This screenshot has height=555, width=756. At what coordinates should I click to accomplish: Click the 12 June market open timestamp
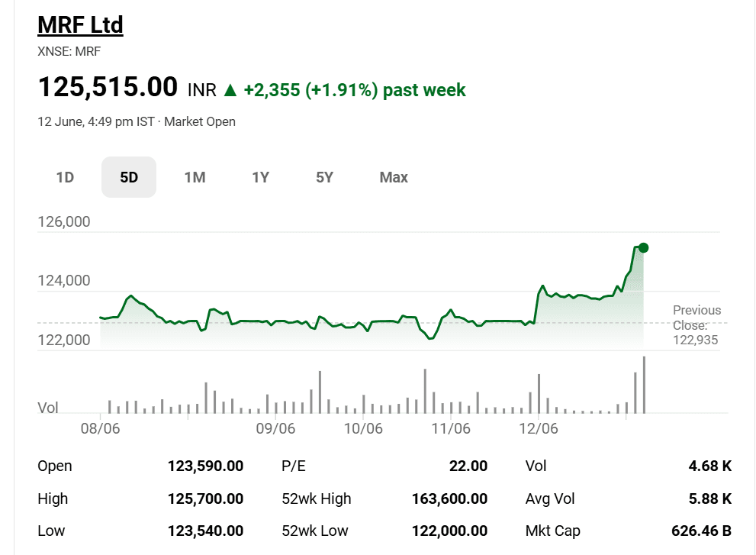(x=137, y=121)
